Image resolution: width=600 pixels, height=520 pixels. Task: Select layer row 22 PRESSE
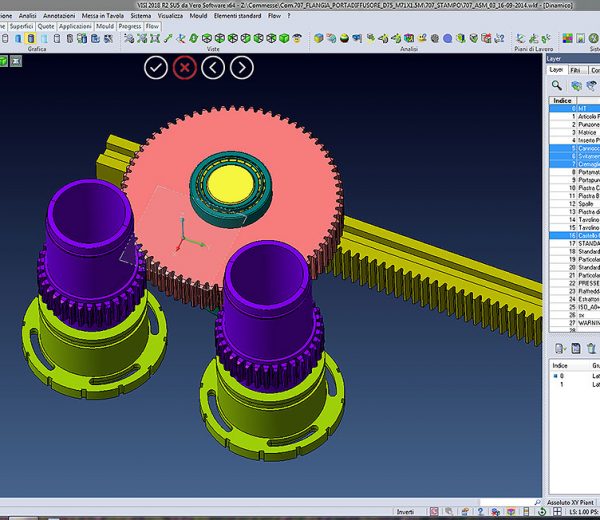575,283
